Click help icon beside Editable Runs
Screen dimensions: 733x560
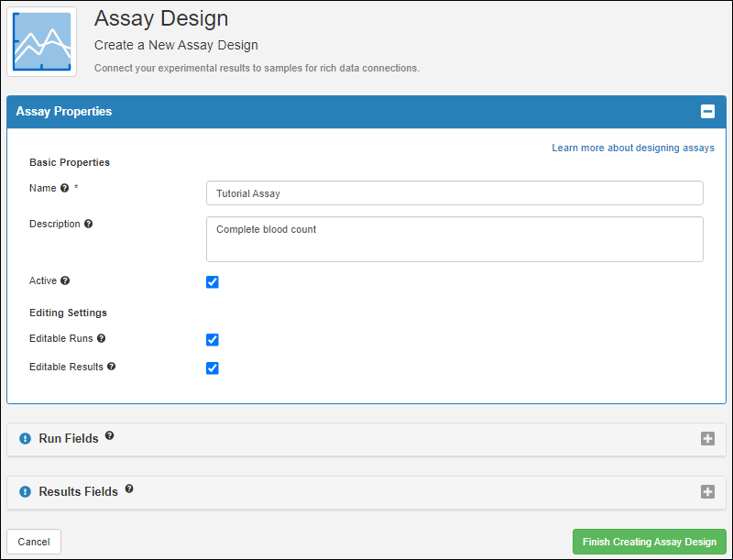102,338
